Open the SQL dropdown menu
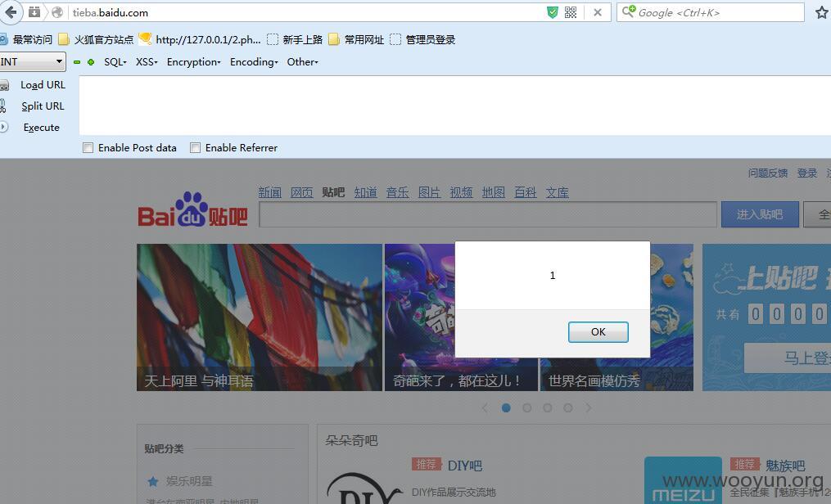Screen dimensions: 831x504 115,62
